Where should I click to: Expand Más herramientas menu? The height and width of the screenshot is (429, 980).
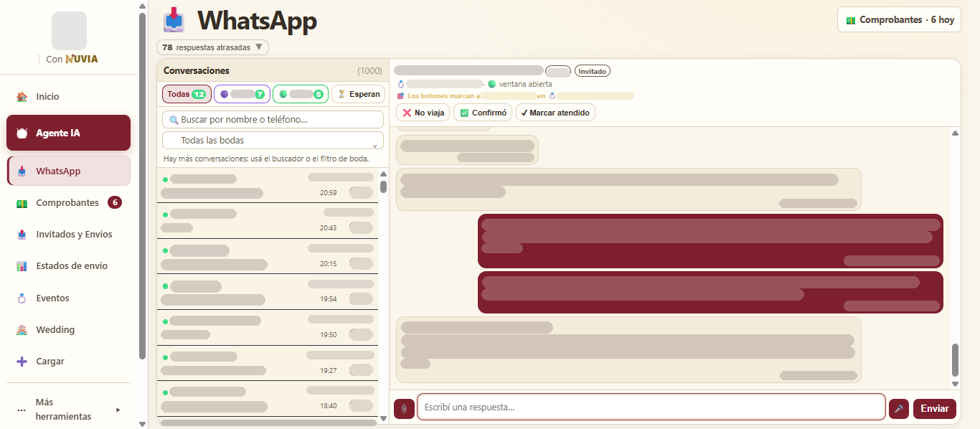coord(68,410)
